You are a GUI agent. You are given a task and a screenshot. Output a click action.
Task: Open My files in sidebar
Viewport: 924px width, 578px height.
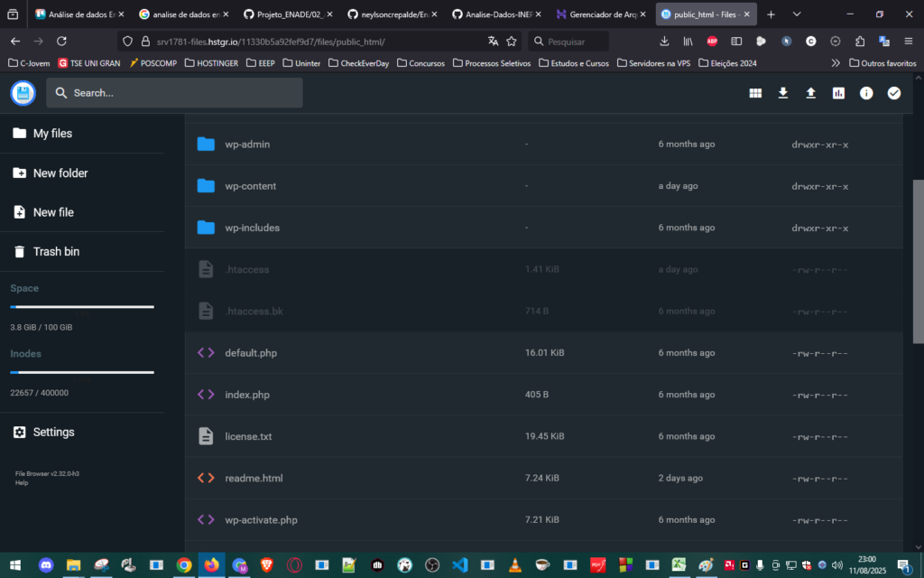click(52, 134)
